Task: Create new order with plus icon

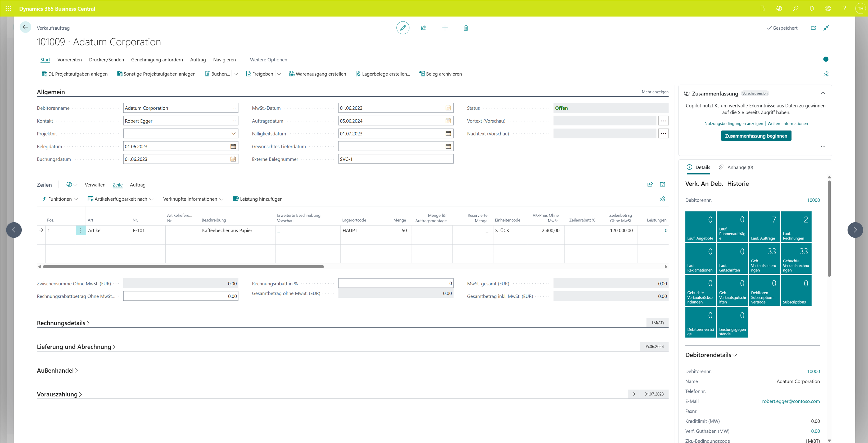Action: tap(445, 28)
